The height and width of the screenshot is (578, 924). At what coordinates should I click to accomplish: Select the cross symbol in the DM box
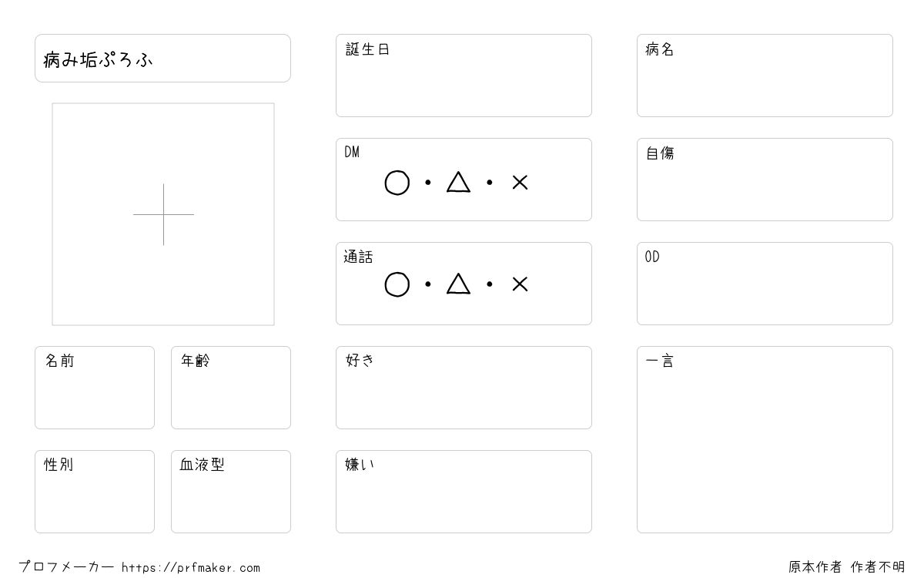[520, 183]
